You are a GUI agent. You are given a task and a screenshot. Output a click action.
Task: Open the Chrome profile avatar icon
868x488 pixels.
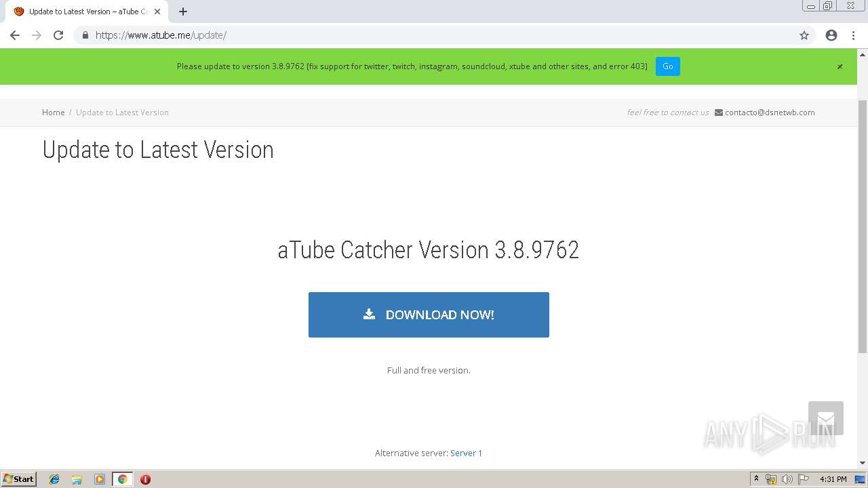pos(831,35)
